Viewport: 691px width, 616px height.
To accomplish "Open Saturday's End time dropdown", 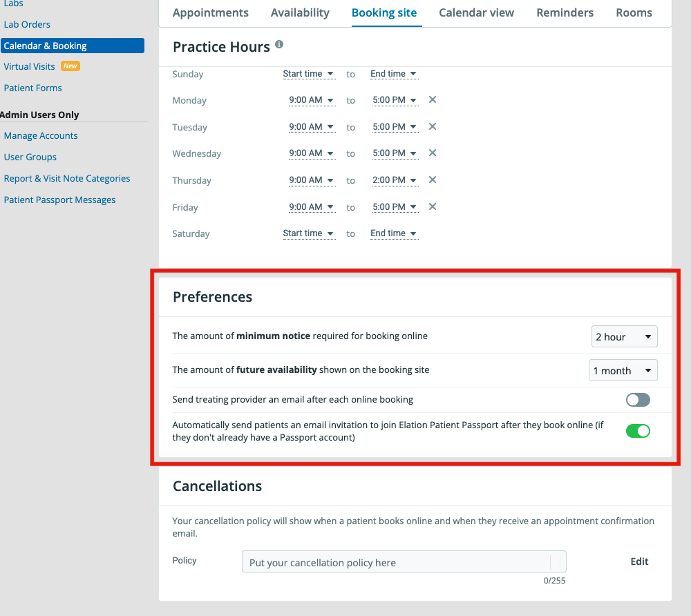I will pos(394,233).
